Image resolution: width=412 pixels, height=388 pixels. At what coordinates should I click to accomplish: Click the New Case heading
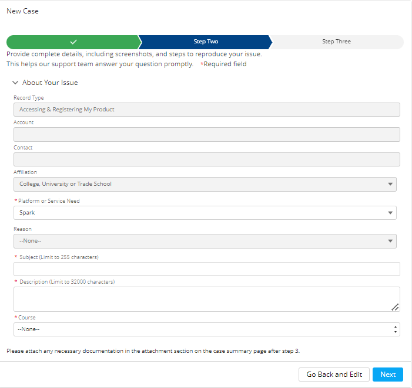[22, 11]
